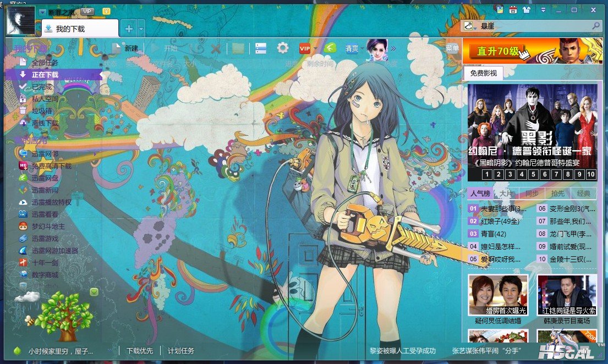Image resolution: width=608 pixels, height=364 pixels.
Task: Open 垃圾箱 in the sidebar
Action: click(41, 111)
